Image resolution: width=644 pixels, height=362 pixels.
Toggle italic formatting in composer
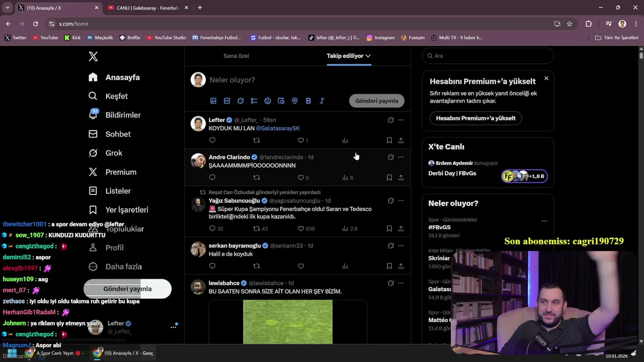322,101
